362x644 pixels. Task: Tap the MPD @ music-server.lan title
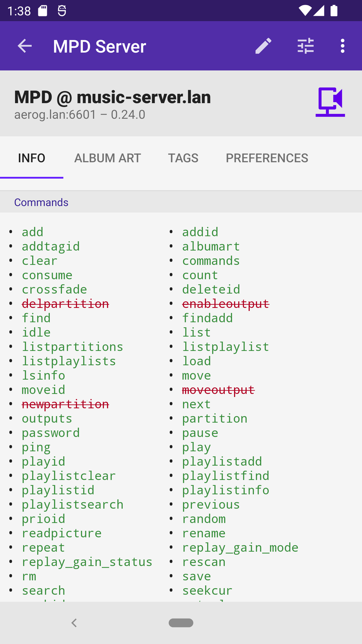point(112,97)
